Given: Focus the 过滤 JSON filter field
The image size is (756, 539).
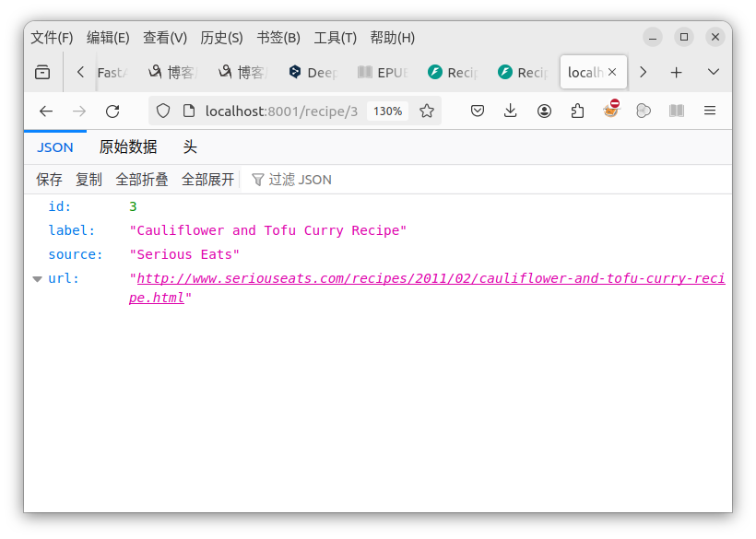Looking at the screenshot, I should click(x=487, y=180).
